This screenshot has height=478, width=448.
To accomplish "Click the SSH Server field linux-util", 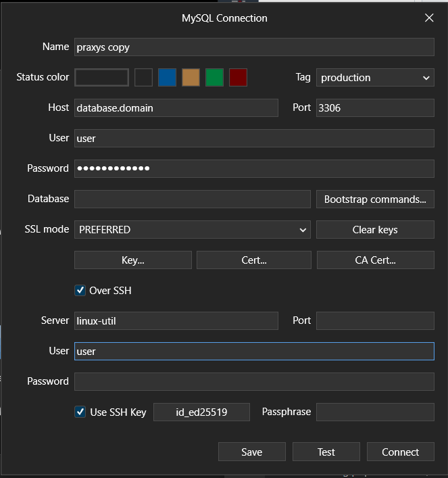I will pyautogui.click(x=176, y=320).
